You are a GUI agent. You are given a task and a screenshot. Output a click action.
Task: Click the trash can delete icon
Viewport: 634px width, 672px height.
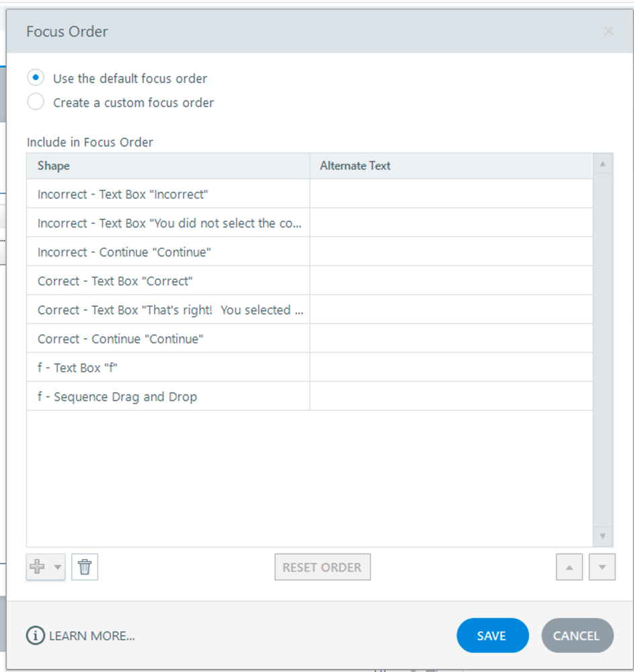(x=85, y=567)
